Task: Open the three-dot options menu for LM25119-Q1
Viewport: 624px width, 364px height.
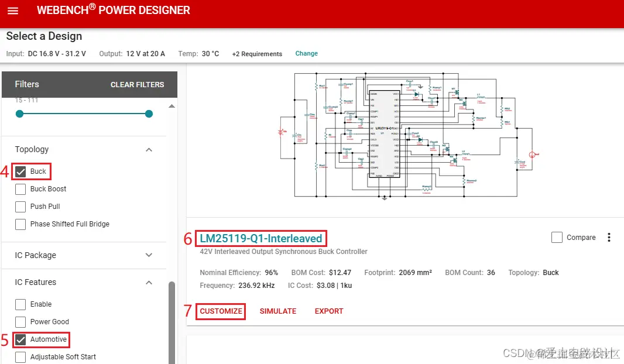Action: 609,238
